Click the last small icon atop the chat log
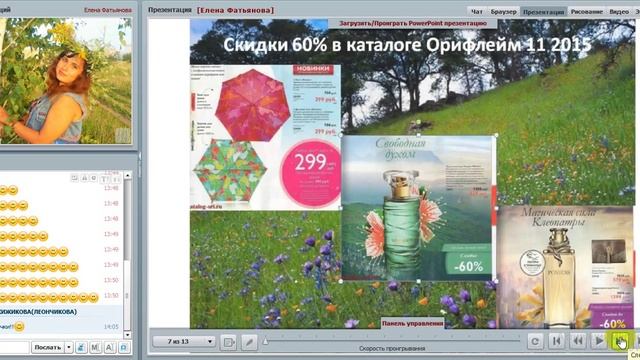Image resolution: width=640 pixels, height=360 pixels. coord(116,179)
